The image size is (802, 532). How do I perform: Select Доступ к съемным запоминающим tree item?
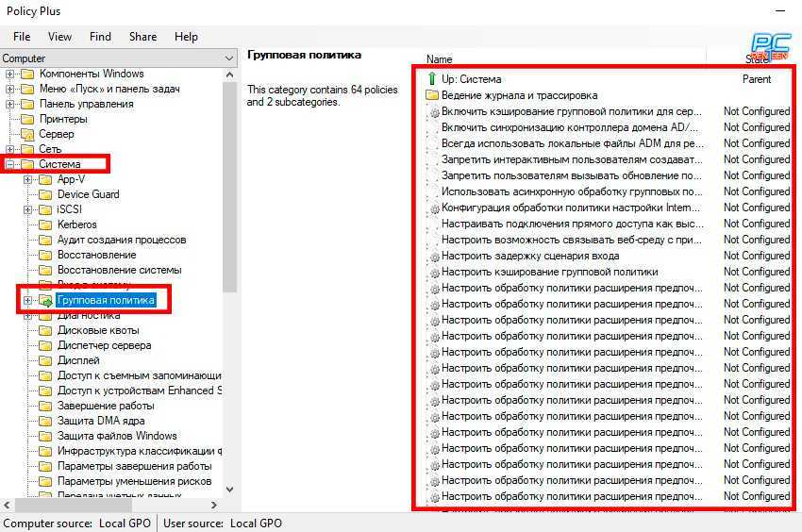click(139, 375)
